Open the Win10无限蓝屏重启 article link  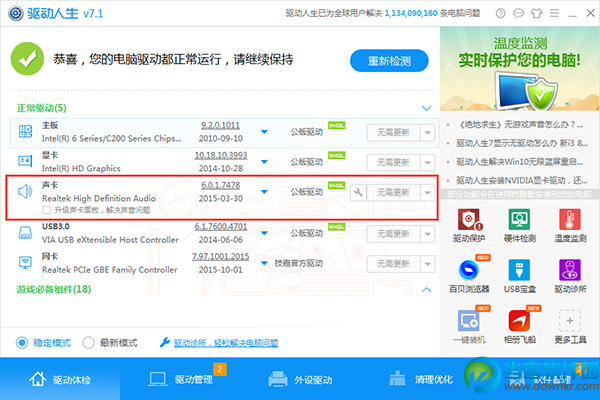[x=519, y=162]
